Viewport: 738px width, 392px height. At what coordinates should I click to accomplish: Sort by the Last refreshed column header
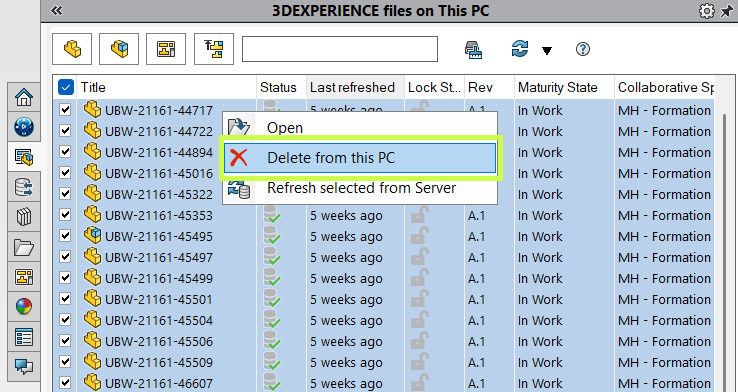(x=355, y=87)
